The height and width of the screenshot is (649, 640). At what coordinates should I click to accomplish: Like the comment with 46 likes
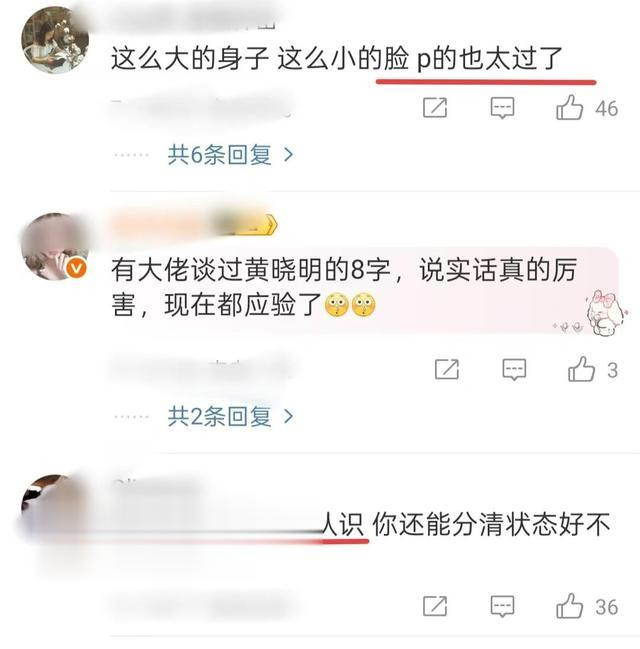pos(570,108)
